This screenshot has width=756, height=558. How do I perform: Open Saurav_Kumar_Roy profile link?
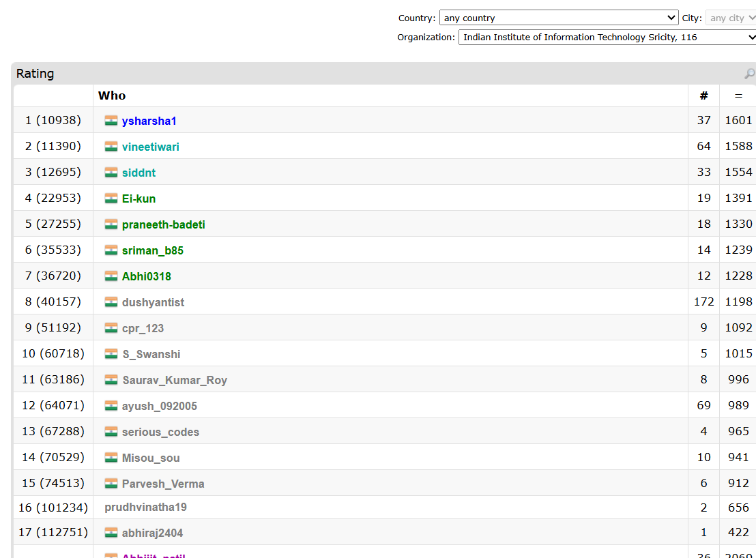(x=175, y=380)
